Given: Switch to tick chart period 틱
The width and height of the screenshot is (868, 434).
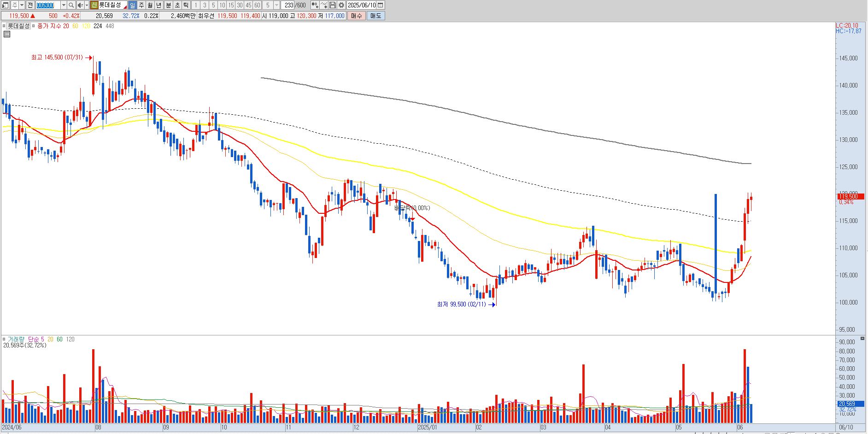Looking at the screenshot, I should (x=186, y=5).
